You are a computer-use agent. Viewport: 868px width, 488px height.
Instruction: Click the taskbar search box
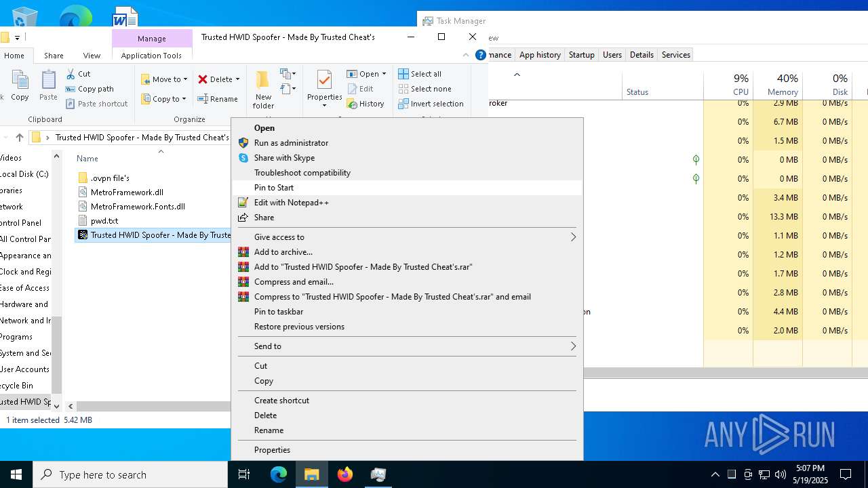click(x=130, y=474)
